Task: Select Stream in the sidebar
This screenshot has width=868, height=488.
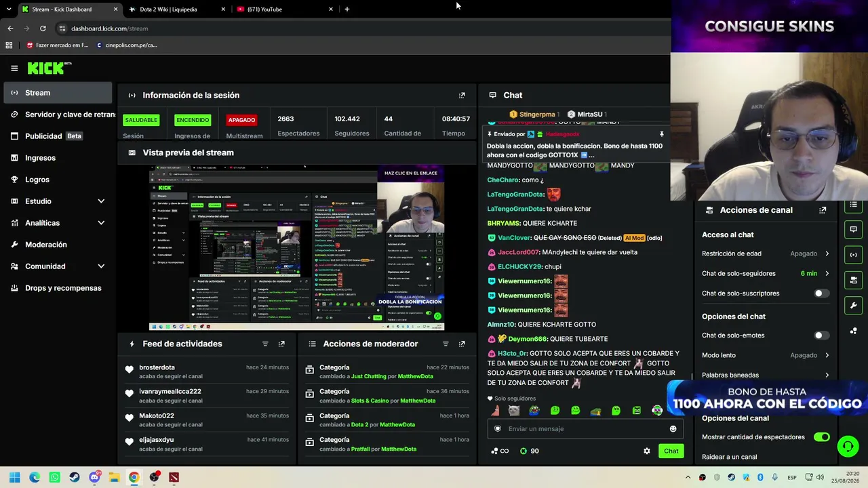Action: (x=58, y=93)
